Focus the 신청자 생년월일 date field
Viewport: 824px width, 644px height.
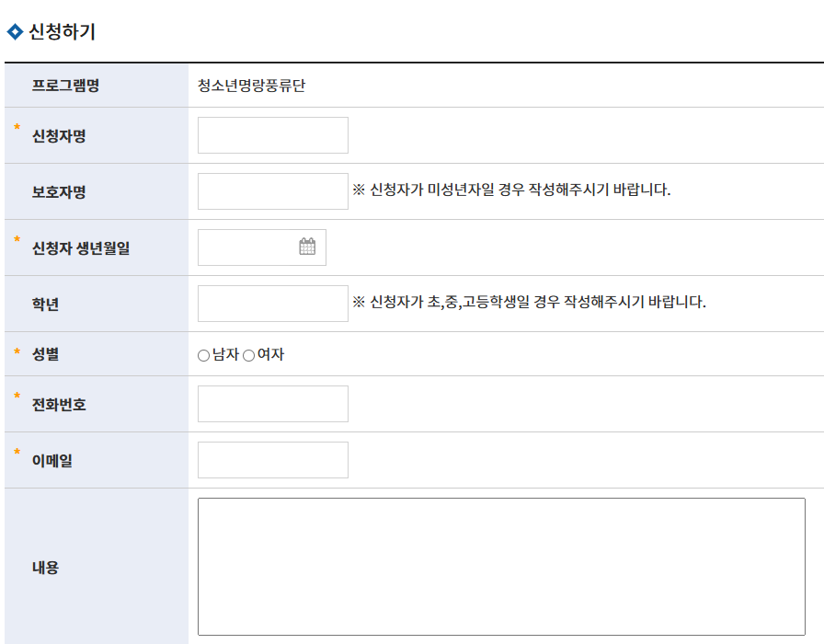pyautogui.click(x=248, y=247)
